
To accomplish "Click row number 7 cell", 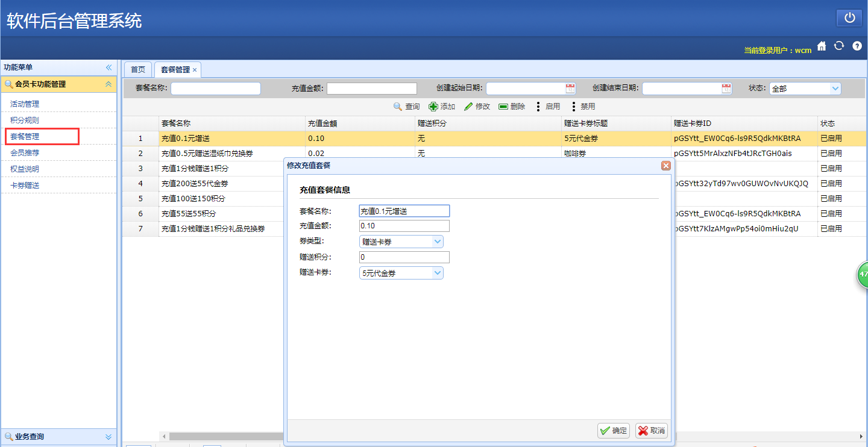I will click(x=140, y=229).
